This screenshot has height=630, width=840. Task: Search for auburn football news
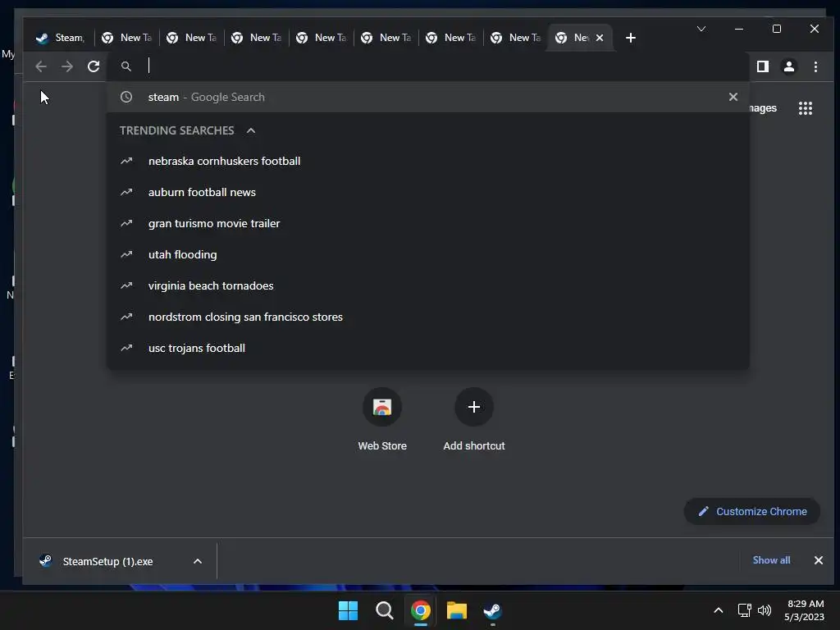(427, 192)
